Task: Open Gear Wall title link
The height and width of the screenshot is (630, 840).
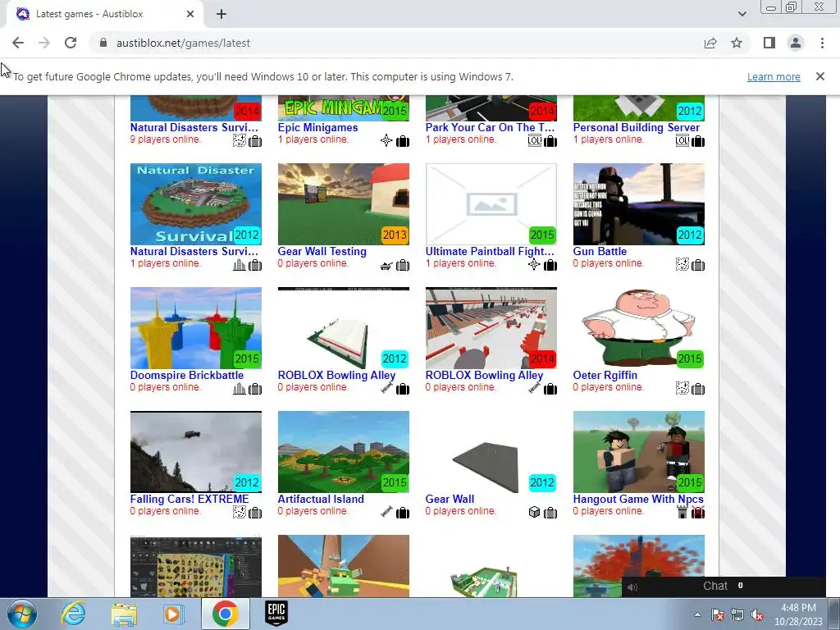Action: click(450, 499)
